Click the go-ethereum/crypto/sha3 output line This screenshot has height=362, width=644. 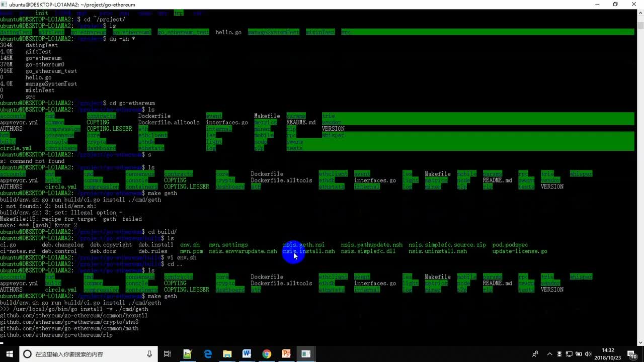click(x=69, y=322)
